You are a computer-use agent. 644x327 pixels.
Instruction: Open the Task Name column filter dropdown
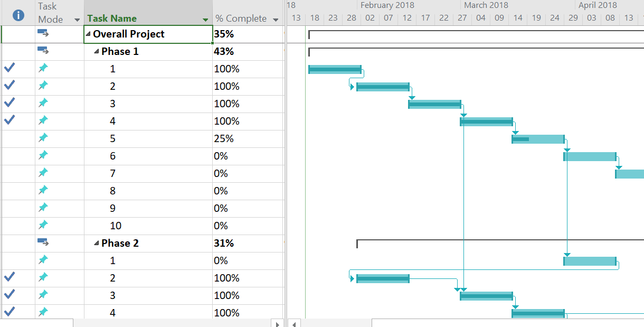point(205,20)
